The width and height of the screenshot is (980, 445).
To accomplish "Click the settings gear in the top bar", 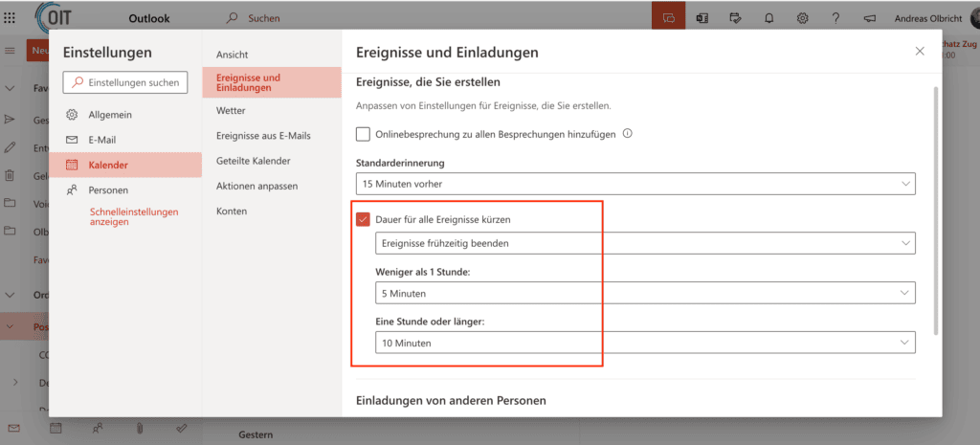I will (802, 17).
